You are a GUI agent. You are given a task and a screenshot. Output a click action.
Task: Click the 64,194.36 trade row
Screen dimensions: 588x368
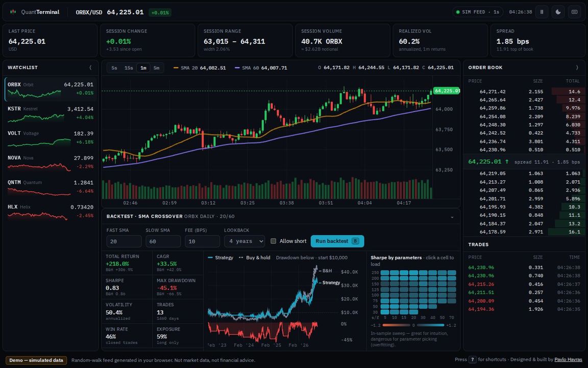point(524,309)
